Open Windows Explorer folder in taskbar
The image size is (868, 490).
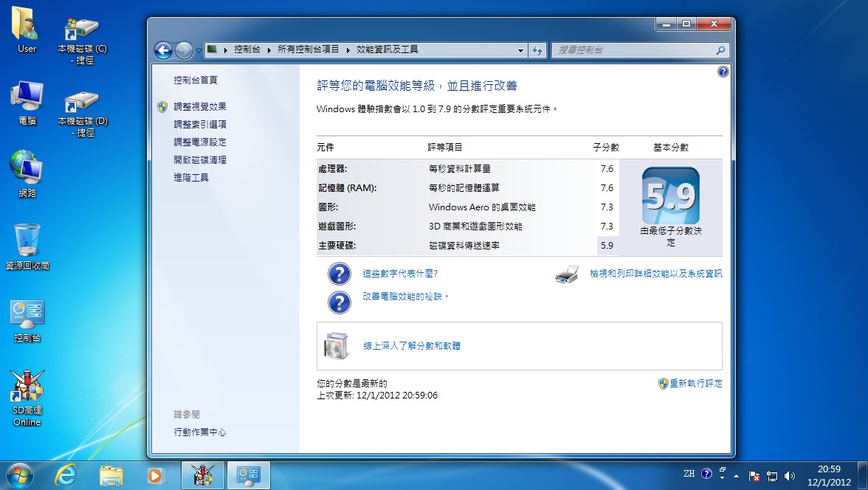pyautogui.click(x=111, y=475)
